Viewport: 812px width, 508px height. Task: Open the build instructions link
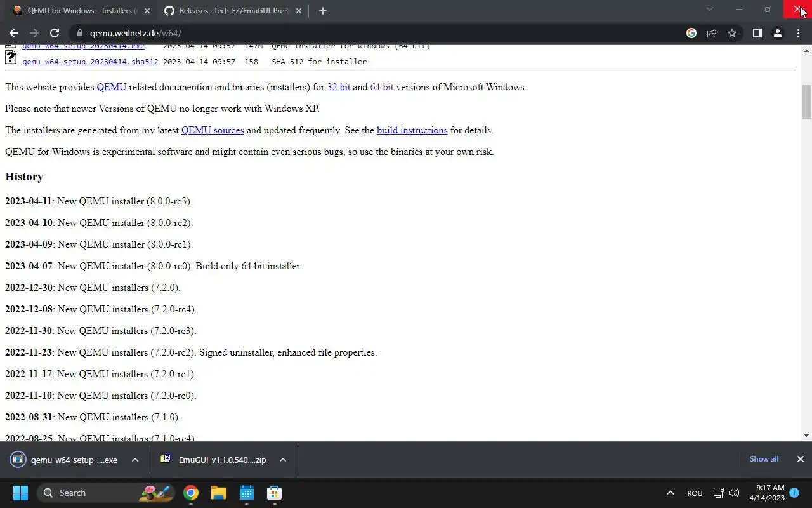coord(412,130)
